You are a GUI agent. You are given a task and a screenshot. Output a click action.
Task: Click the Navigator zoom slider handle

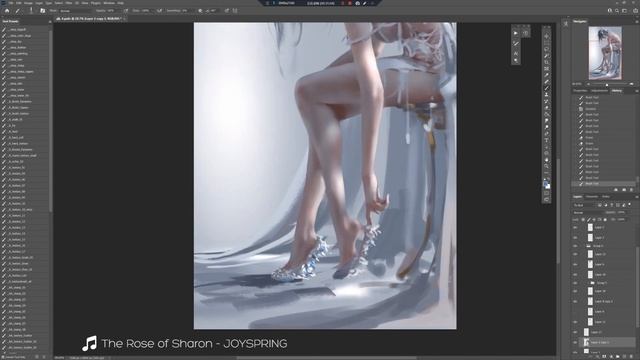tap(607, 85)
